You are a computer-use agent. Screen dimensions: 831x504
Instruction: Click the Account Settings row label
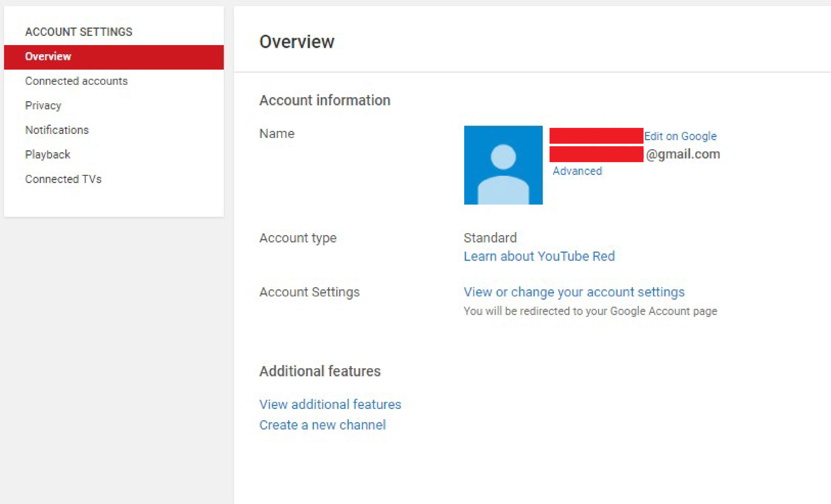(309, 292)
